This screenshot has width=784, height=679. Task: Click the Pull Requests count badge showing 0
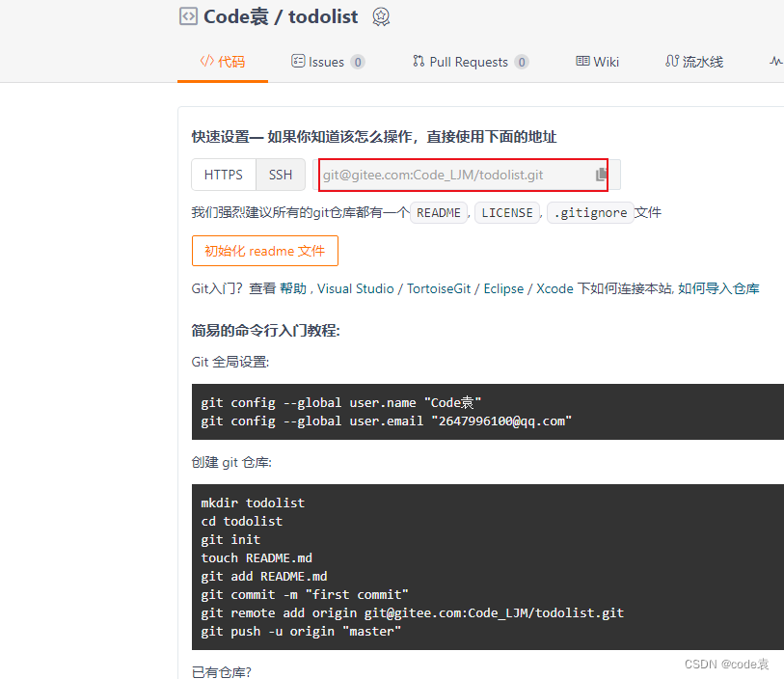coord(522,62)
